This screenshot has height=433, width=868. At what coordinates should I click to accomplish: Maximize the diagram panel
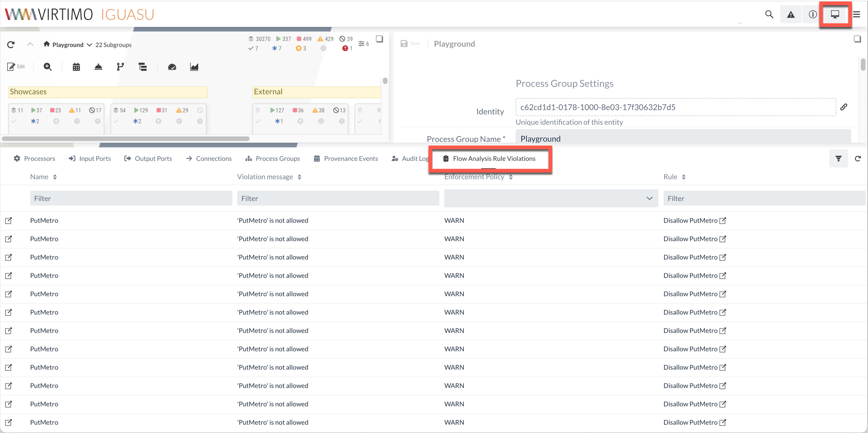click(x=379, y=39)
